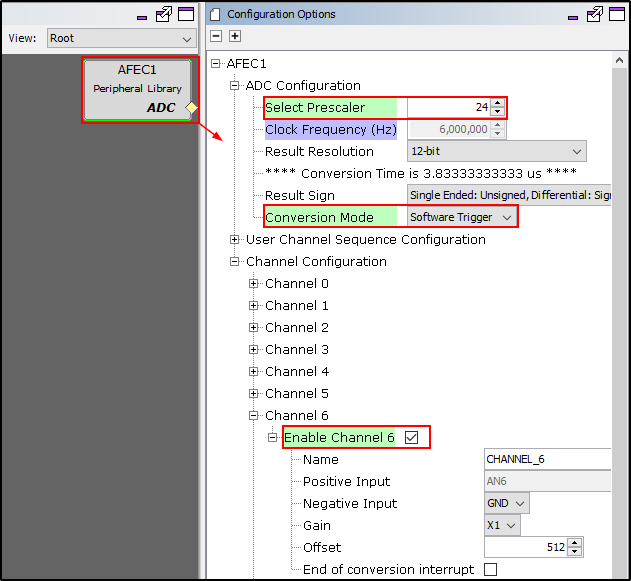Click the yellow diamond ADC dependency connector
The height and width of the screenshot is (581, 631).
click(192, 108)
